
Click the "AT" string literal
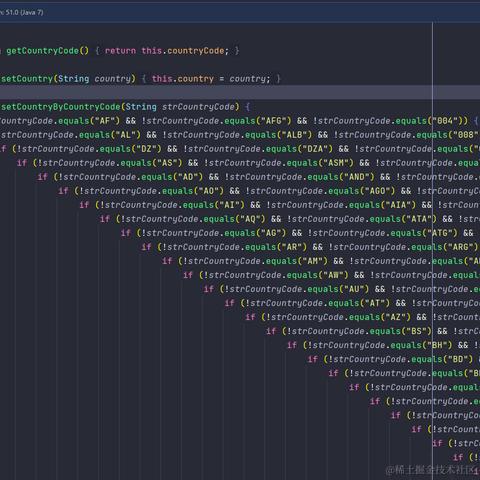[376, 303]
